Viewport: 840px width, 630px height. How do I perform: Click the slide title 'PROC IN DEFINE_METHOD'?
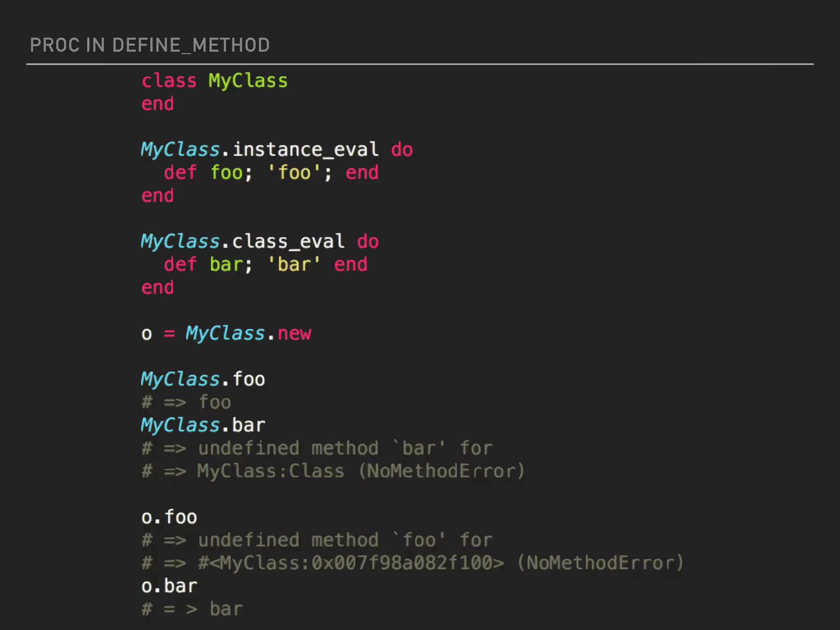(x=150, y=45)
